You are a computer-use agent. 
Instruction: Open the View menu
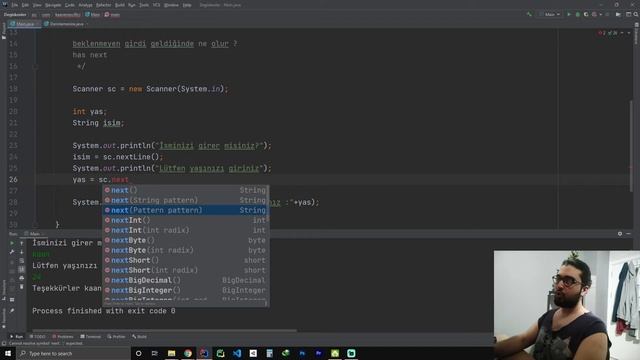coord(37,5)
